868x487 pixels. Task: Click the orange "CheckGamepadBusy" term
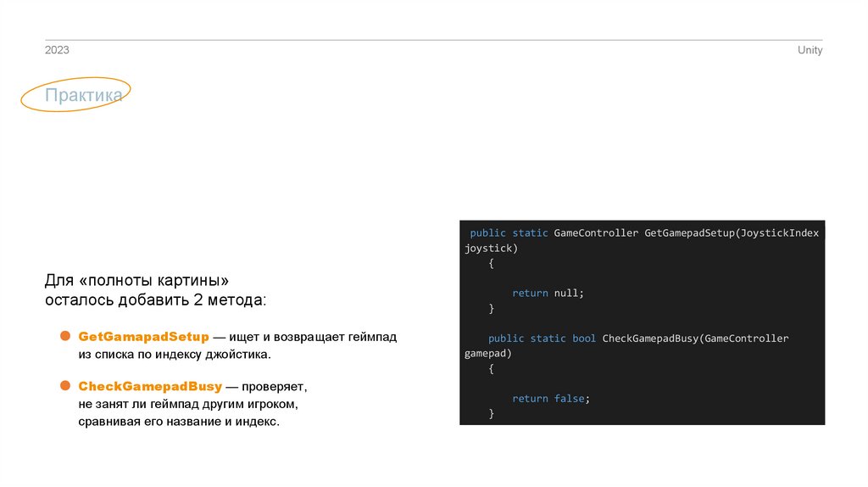[150, 387]
